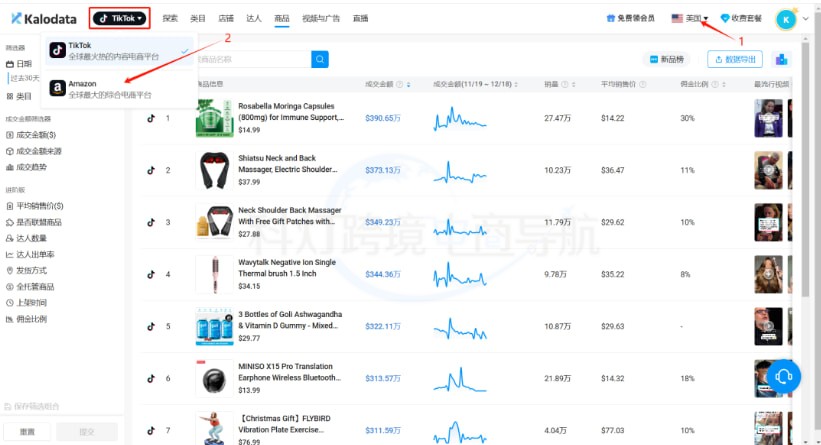This screenshot has width=821, height=445.
Task: Click the chart icon beside data export
Action: [x=781, y=59]
